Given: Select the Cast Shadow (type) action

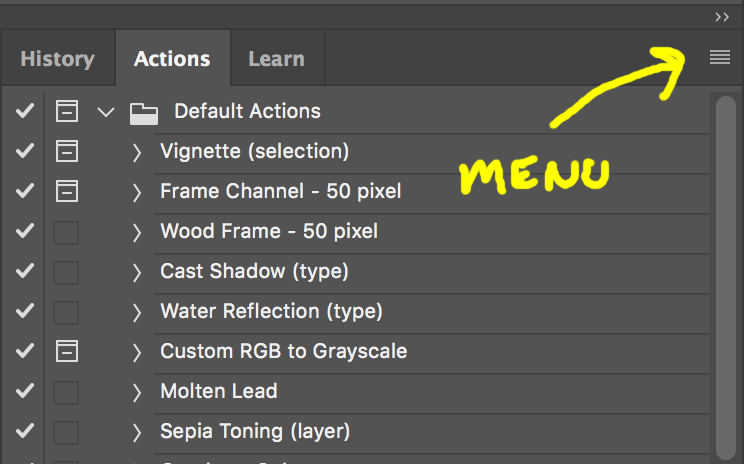Looking at the screenshot, I should click(254, 271).
